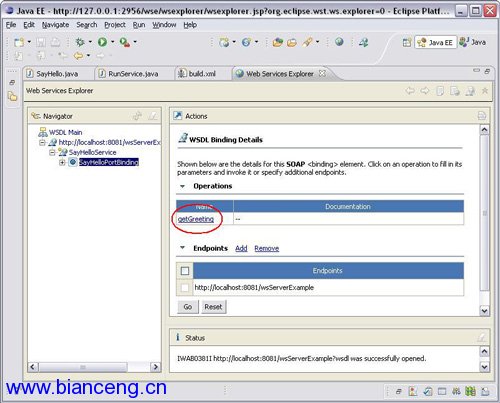The image size is (500, 403).
Task: Tick the checkbox for localhost:8081/wsServerExample endpoint
Action: (x=185, y=287)
